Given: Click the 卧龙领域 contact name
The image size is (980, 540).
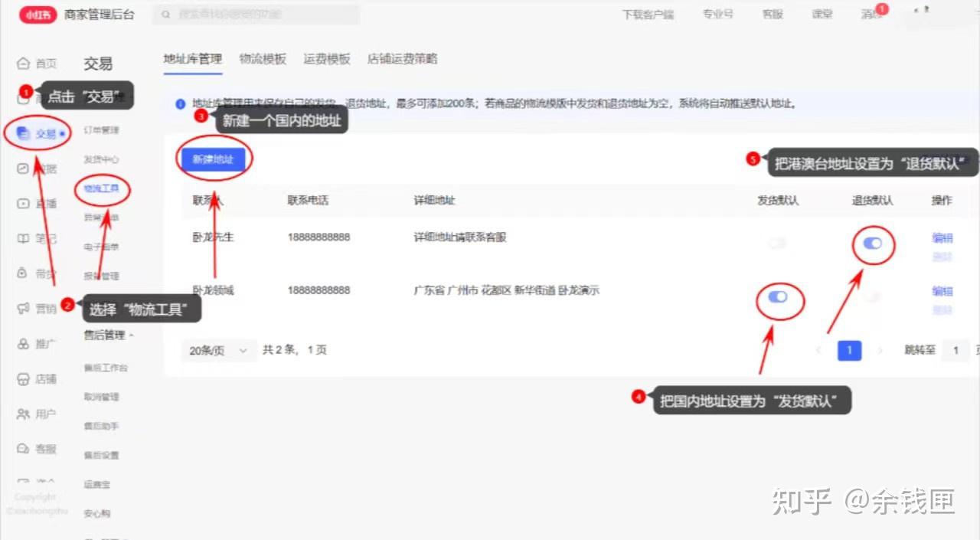Looking at the screenshot, I should (x=213, y=290).
